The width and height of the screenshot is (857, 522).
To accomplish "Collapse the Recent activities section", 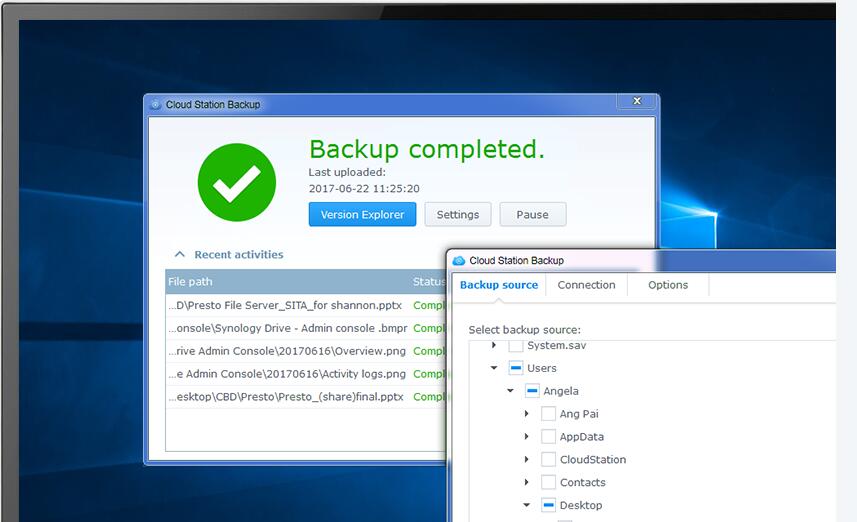I will click(x=180, y=254).
